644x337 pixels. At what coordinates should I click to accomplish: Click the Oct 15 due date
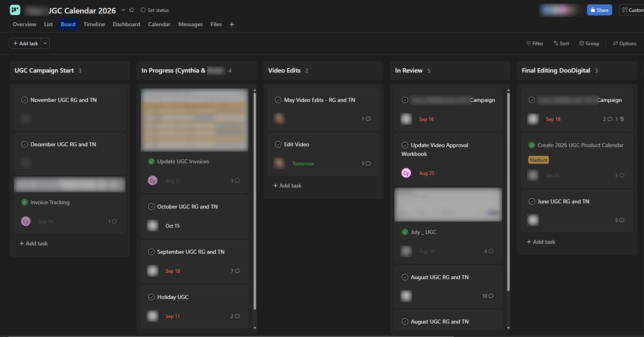[172, 226]
